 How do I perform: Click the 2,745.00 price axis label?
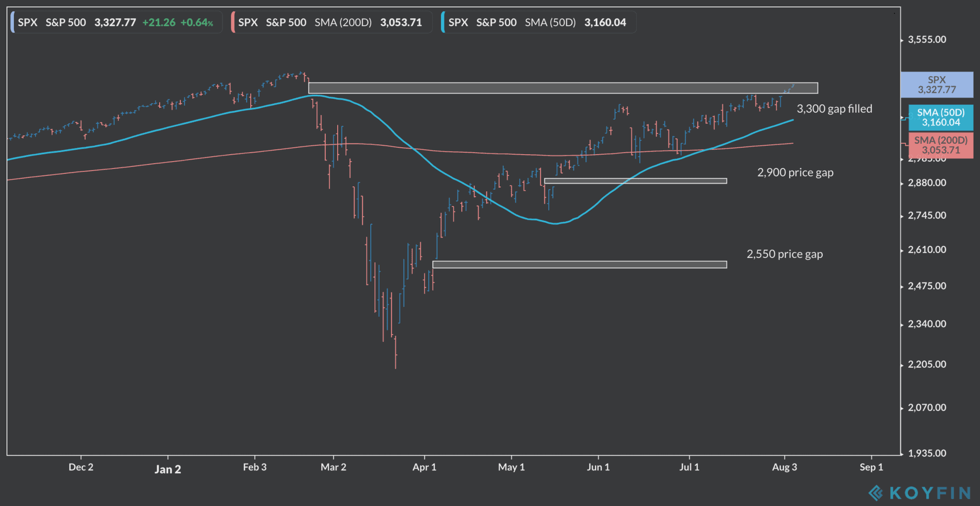coord(927,215)
